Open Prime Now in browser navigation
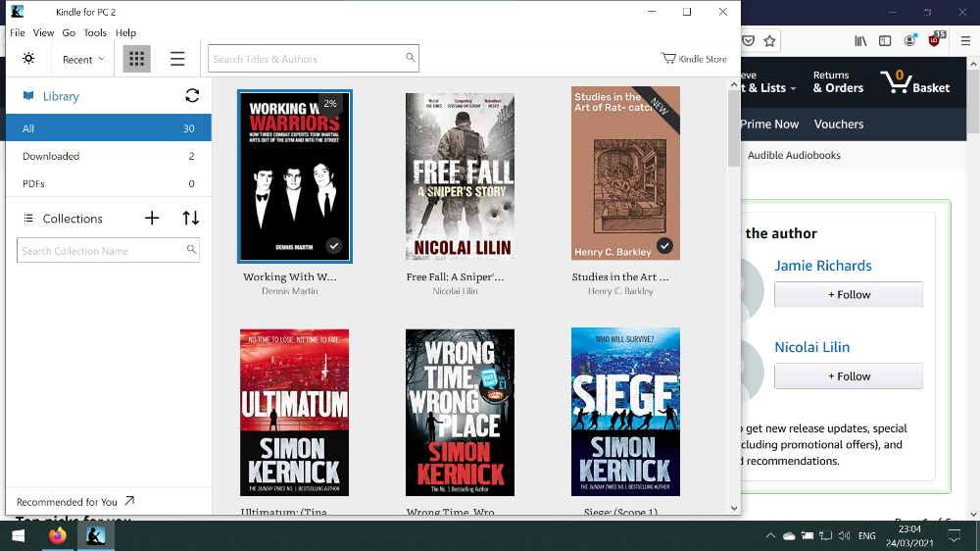The height and width of the screenshot is (551, 980). (769, 124)
